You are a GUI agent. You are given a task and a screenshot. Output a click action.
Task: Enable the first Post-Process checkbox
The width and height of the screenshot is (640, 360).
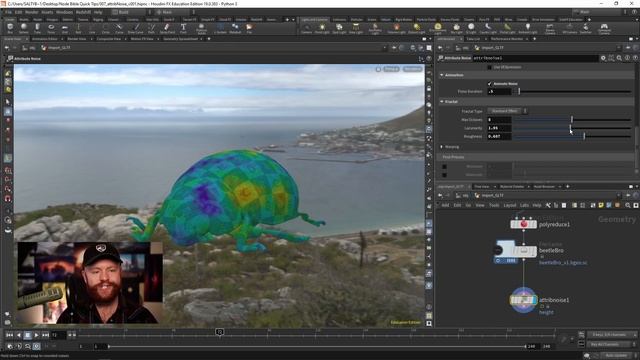[x=444, y=167]
